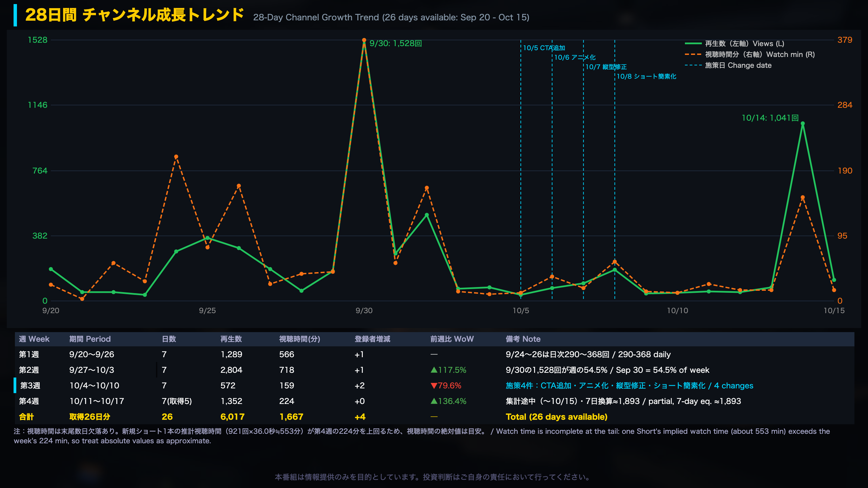Click the ▼79.6% WoW value
The width and height of the screenshot is (868, 488).
(x=446, y=386)
